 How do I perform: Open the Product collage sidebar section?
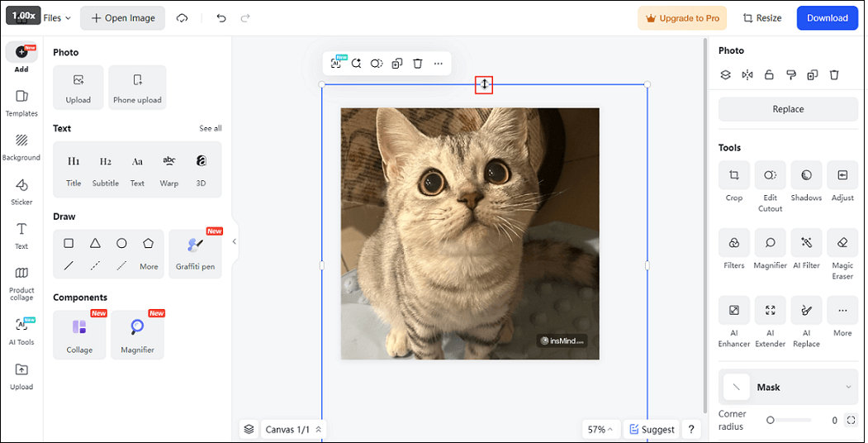pyautogui.click(x=21, y=283)
